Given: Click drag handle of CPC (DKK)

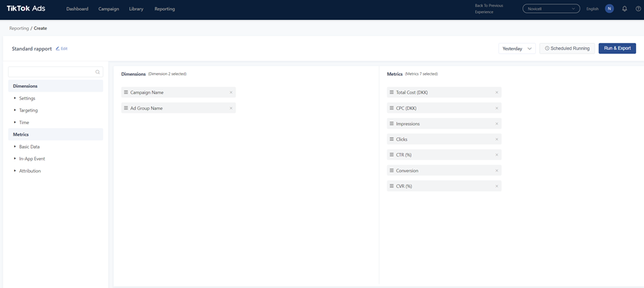Looking at the screenshot, I should pos(392,108).
